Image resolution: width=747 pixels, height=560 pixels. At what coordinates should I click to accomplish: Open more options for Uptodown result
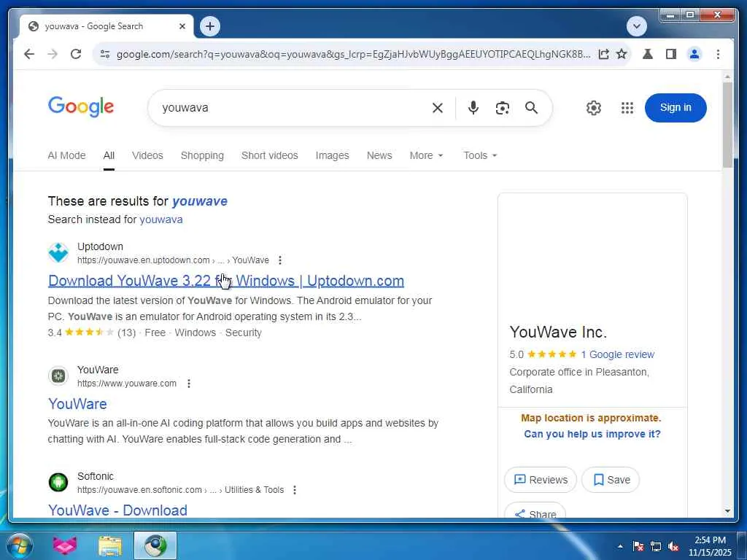(x=280, y=260)
